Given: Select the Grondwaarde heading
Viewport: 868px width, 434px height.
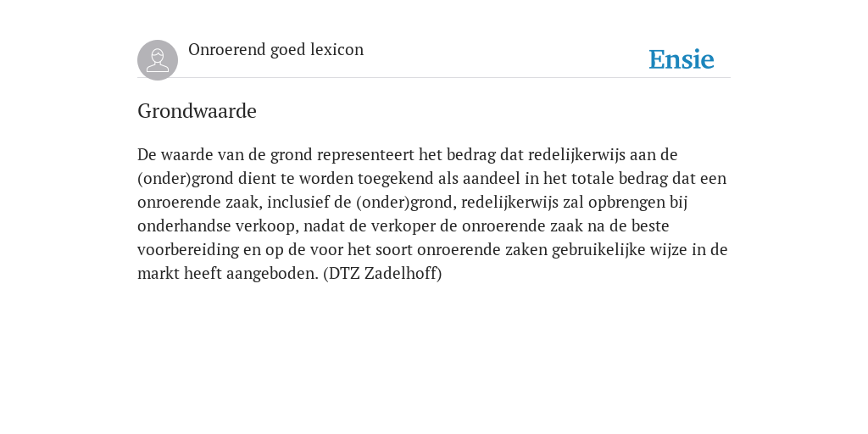Looking at the screenshot, I should (197, 111).
